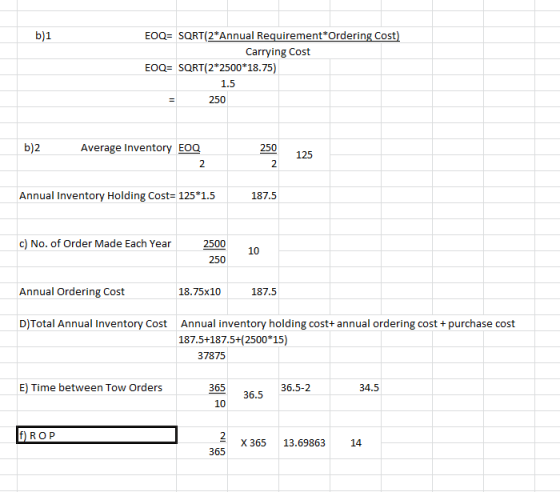Click the text Annual inventory holding cost+ annual ordering cost
560x492 pixels.
309,323
